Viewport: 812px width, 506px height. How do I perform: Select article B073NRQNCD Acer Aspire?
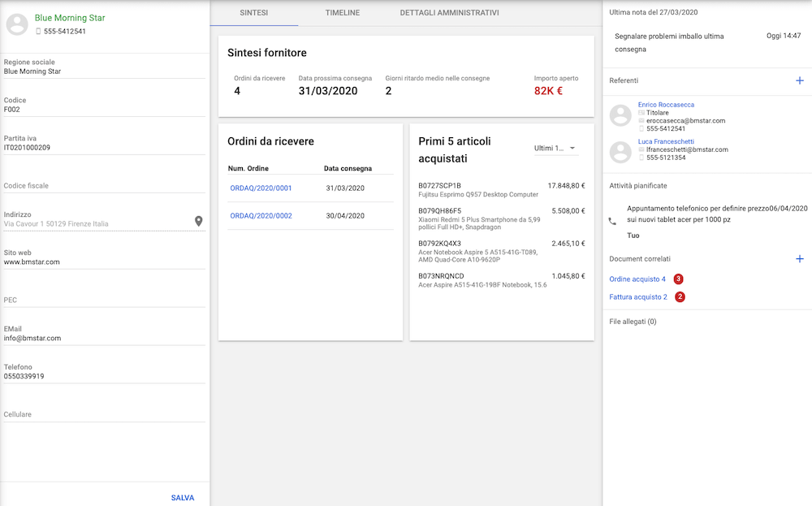point(501,280)
